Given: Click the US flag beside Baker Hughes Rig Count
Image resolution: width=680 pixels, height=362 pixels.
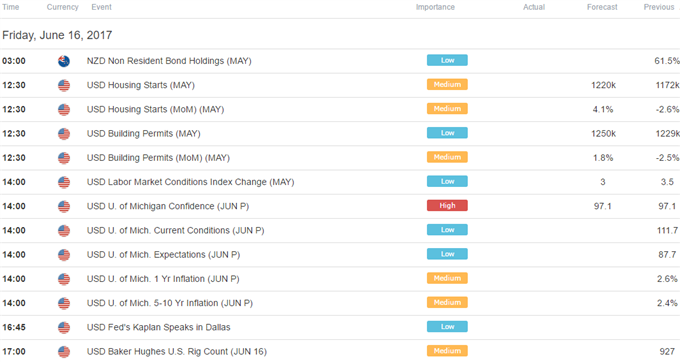Looking at the screenshot, I should [64, 352].
